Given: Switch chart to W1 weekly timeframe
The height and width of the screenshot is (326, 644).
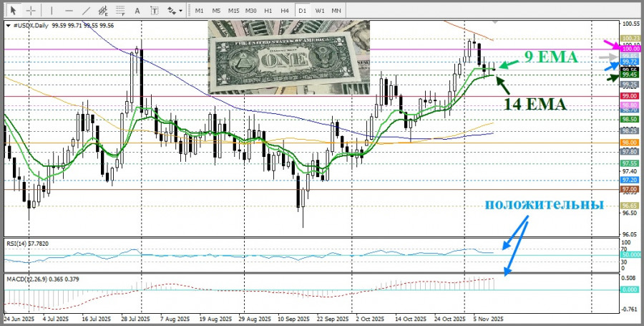Looking at the screenshot, I should pyautogui.click(x=320, y=10).
